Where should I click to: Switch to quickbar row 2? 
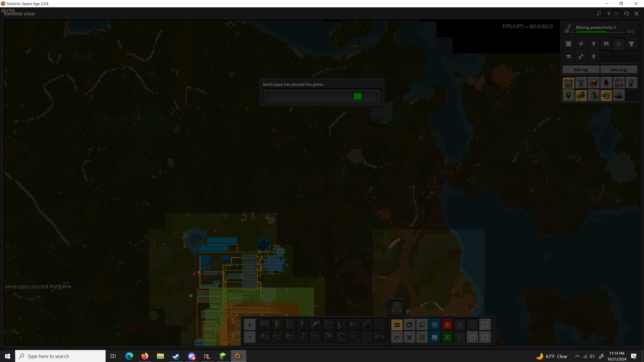(x=250, y=325)
